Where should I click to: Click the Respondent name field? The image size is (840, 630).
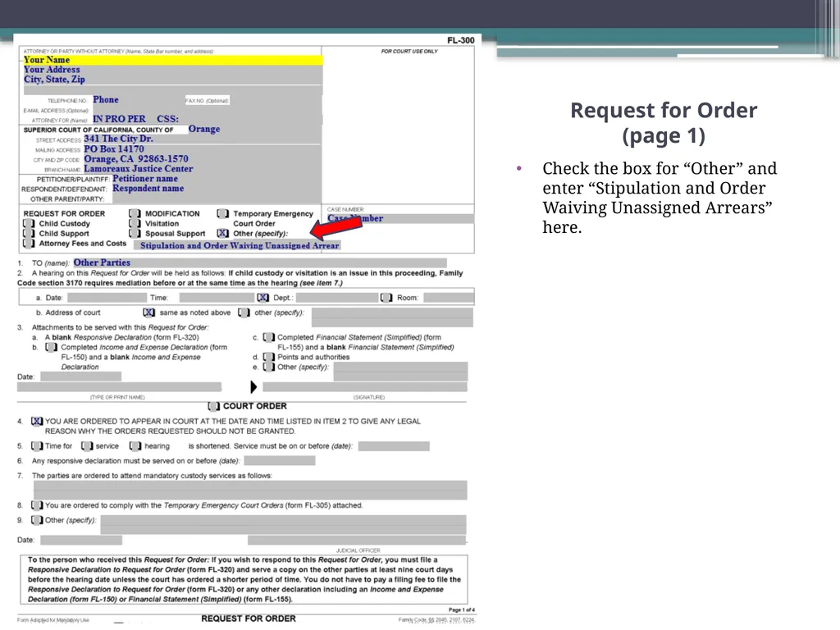click(216, 189)
